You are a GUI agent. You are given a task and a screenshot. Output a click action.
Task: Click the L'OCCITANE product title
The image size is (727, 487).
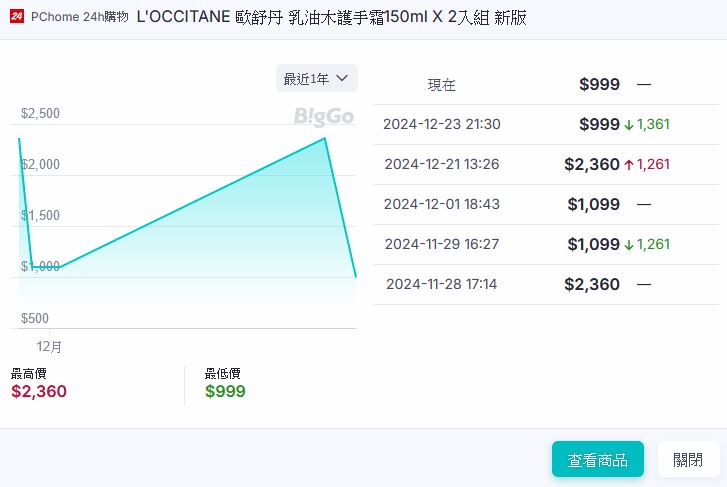tap(331, 18)
